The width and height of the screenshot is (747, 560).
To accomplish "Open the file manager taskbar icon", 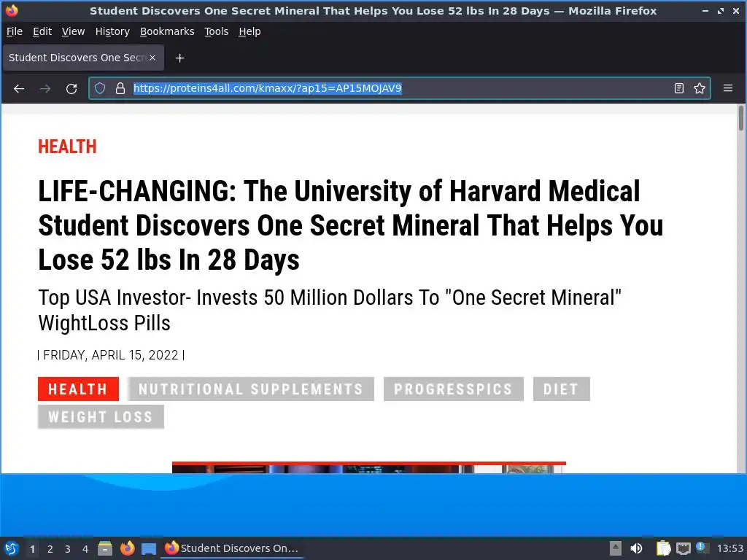I will pos(105,548).
